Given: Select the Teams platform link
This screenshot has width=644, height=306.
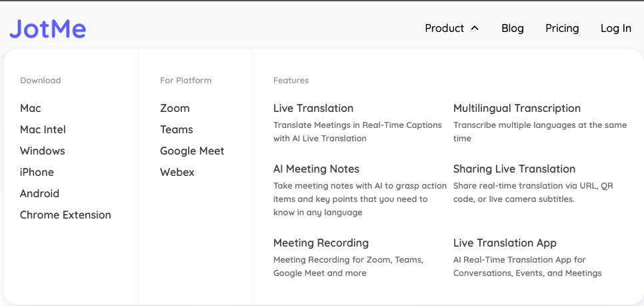Looking at the screenshot, I should pos(176,129).
